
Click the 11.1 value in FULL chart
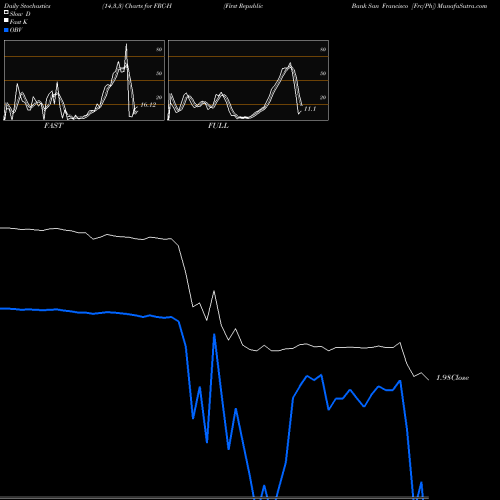click(310, 109)
